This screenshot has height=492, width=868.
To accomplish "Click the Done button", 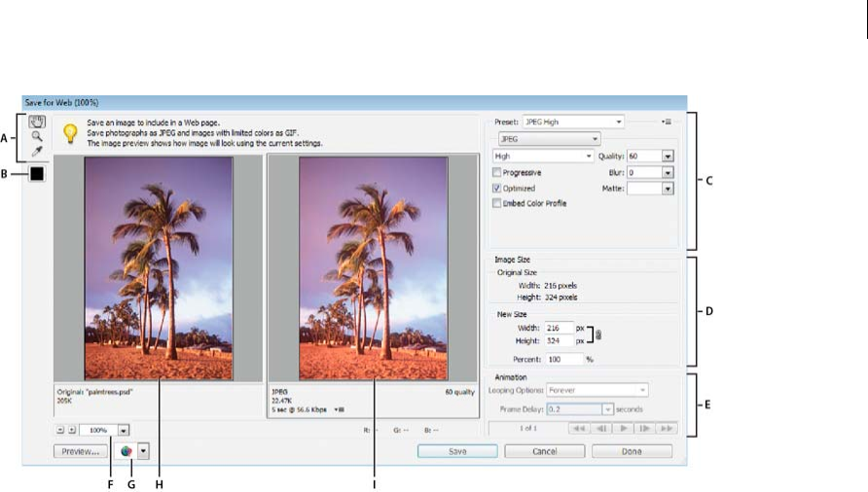I will (633, 451).
